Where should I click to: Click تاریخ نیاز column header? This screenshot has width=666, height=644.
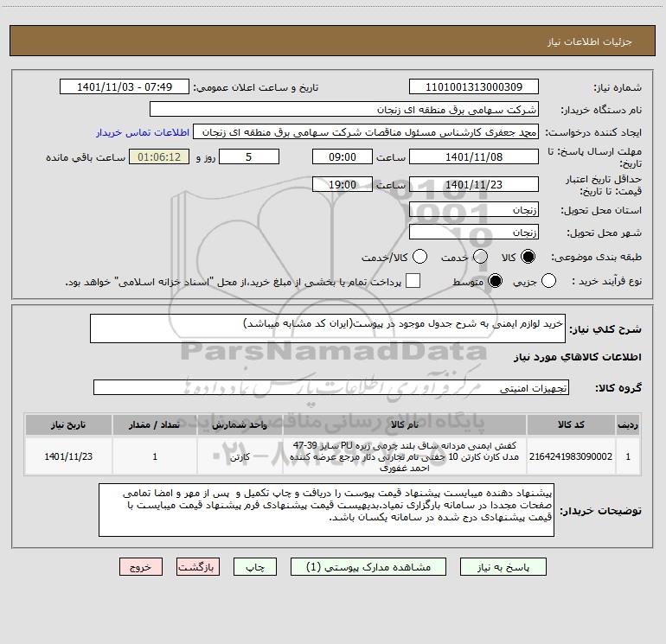pyautogui.click(x=68, y=424)
